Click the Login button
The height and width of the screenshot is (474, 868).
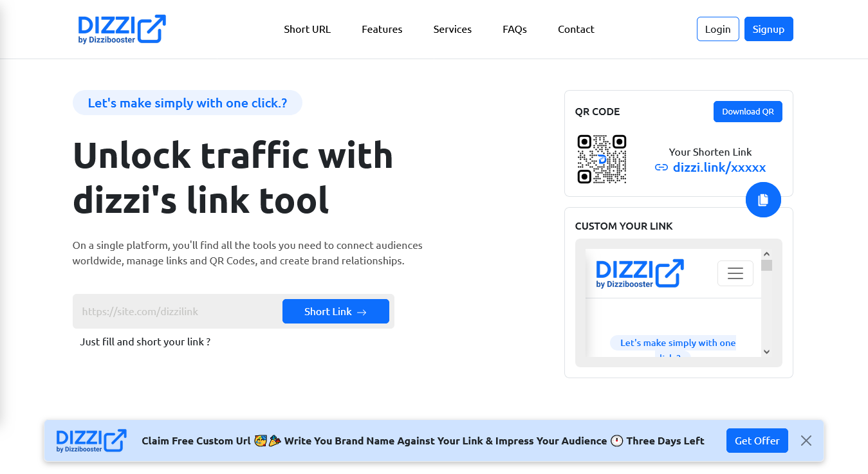pyautogui.click(x=717, y=29)
